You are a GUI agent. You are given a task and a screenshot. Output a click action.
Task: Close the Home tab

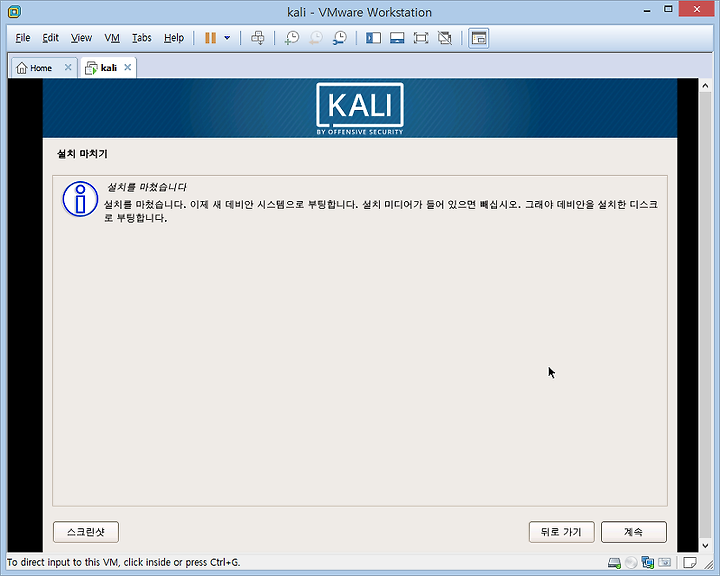68,68
